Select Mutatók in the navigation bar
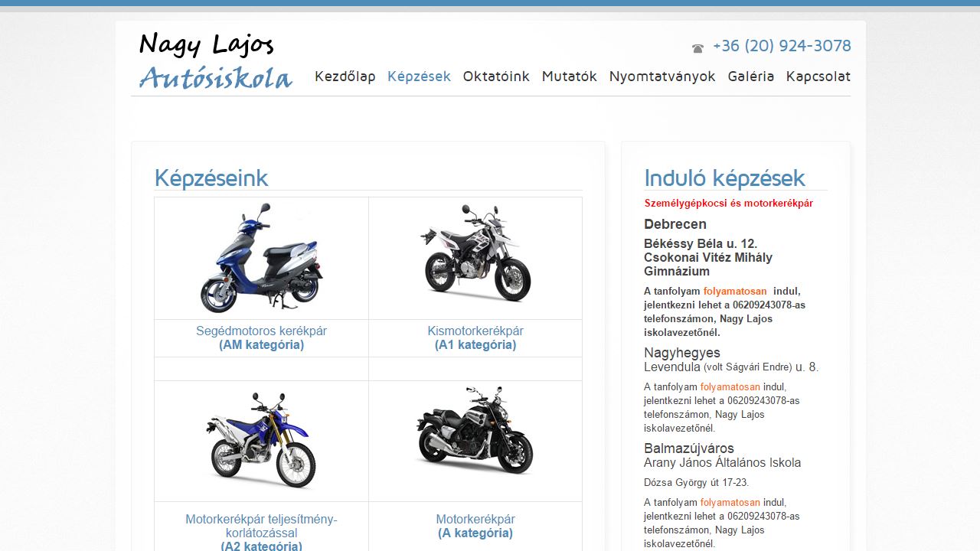Screen dimensions: 980x551 (x=569, y=77)
